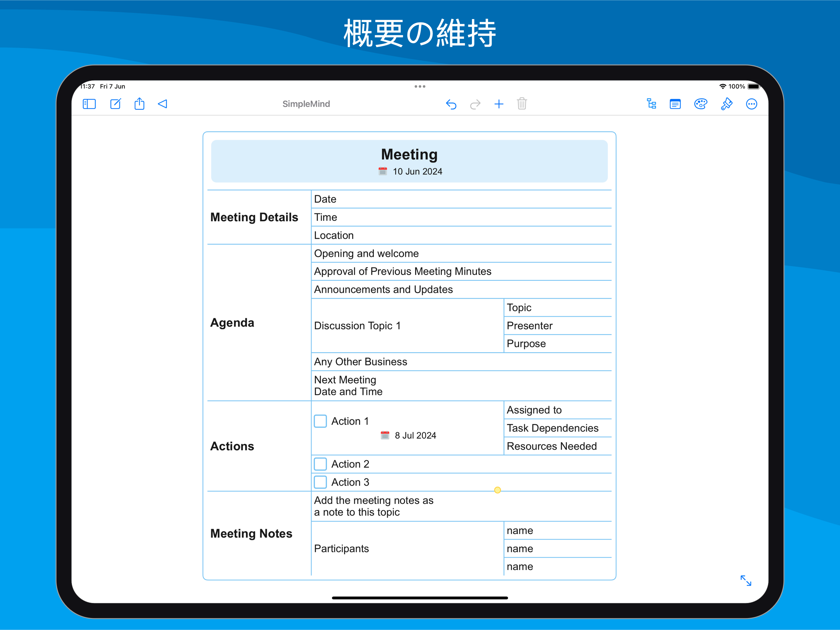Viewport: 840px width, 630px height.
Task: Select the Meeting title topic
Action: pos(409,155)
